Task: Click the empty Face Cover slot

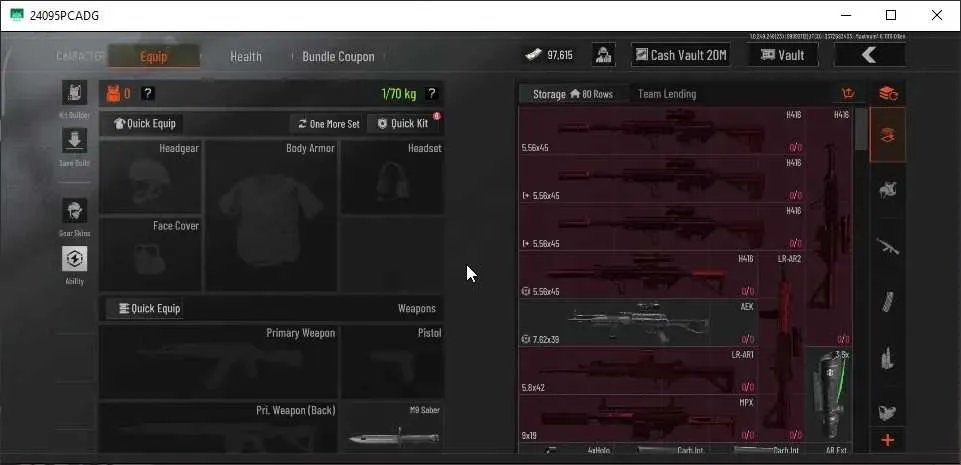Action: [150, 254]
